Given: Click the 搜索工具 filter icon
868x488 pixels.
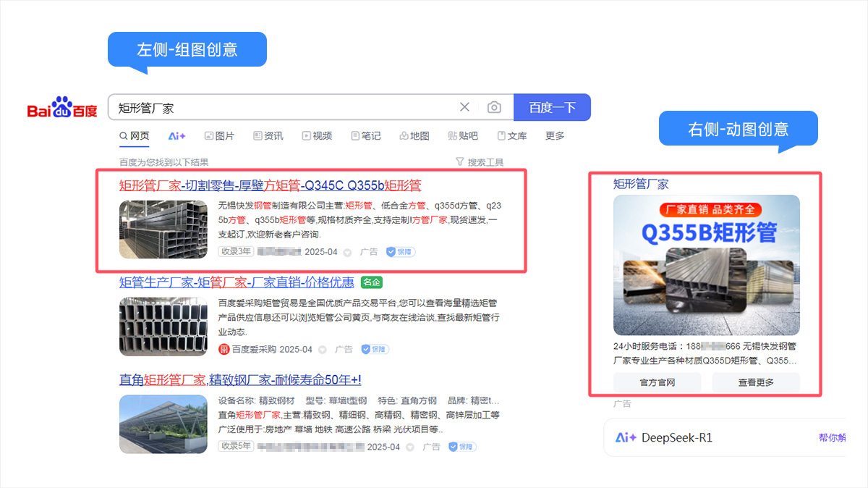Looking at the screenshot, I should (x=460, y=162).
